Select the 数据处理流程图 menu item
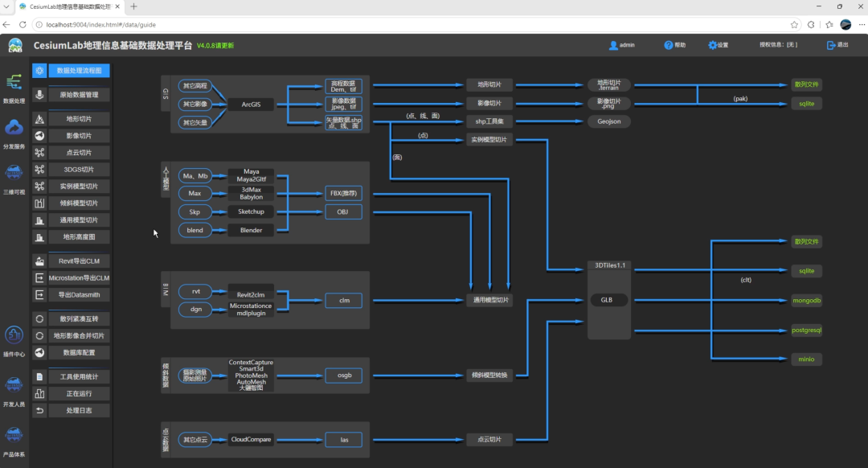The image size is (868, 468). (x=79, y=70)
